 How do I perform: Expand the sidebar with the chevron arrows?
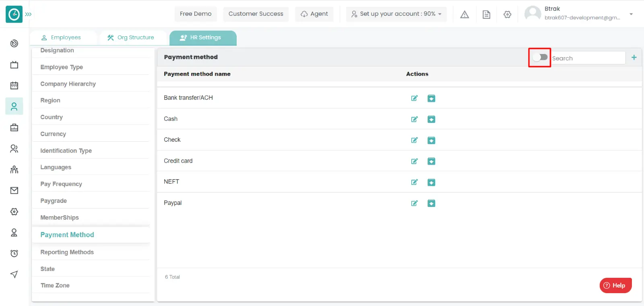coord(28,14)
